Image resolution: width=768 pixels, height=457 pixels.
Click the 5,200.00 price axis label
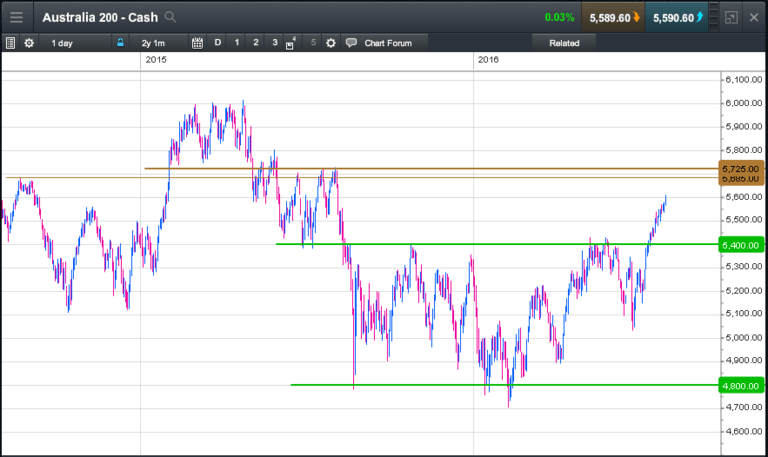[744, 290]
